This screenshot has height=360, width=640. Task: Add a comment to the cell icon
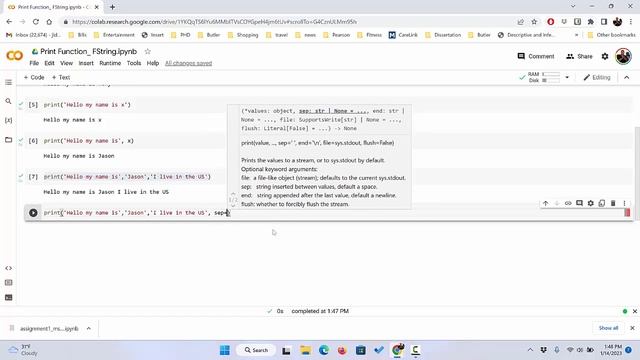579,203
